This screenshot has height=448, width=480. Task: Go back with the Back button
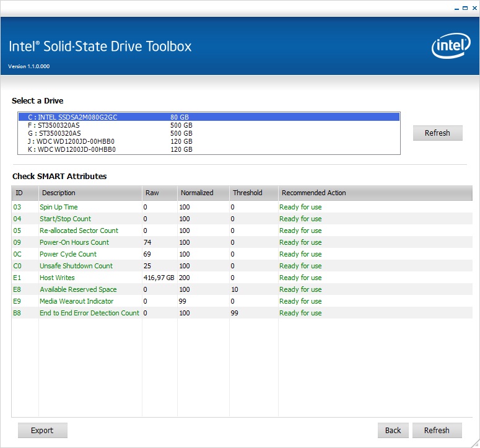click(393, 430)
